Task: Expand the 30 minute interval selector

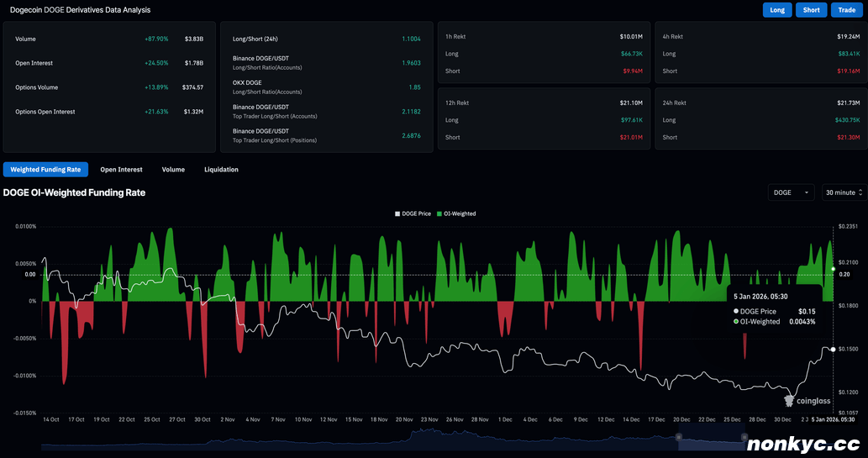Action: click(x=844, y=192)
